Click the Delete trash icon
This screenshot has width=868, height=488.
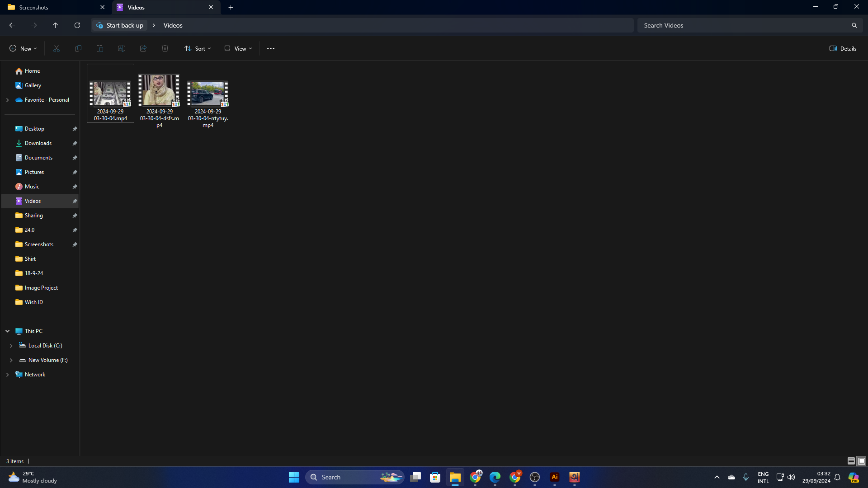(x=165, y=48)
